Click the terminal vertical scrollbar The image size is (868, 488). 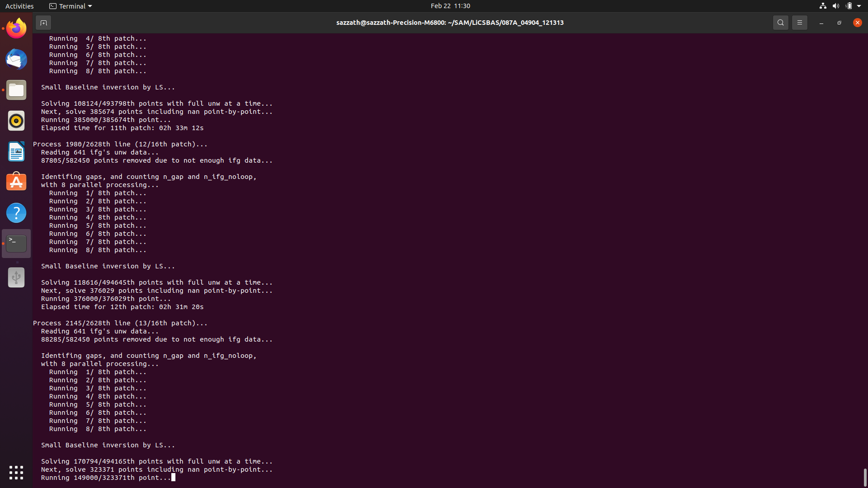point(865,477)
